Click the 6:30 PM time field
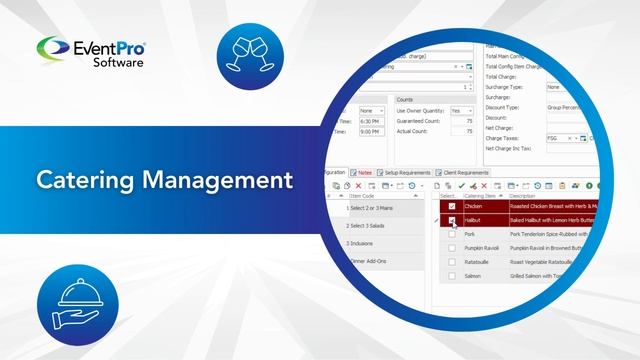This screenshot has height=360, width=640. [371, 122]
